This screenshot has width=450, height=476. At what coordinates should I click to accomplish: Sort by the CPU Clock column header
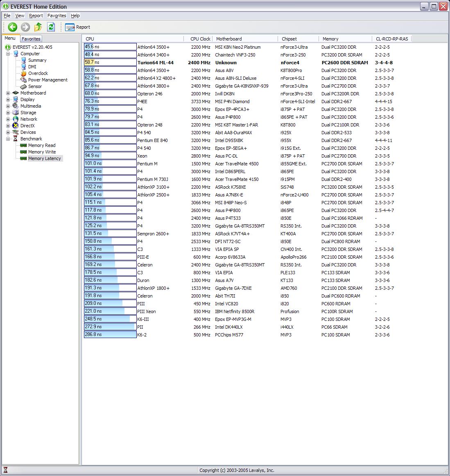[x=198, y=39]
